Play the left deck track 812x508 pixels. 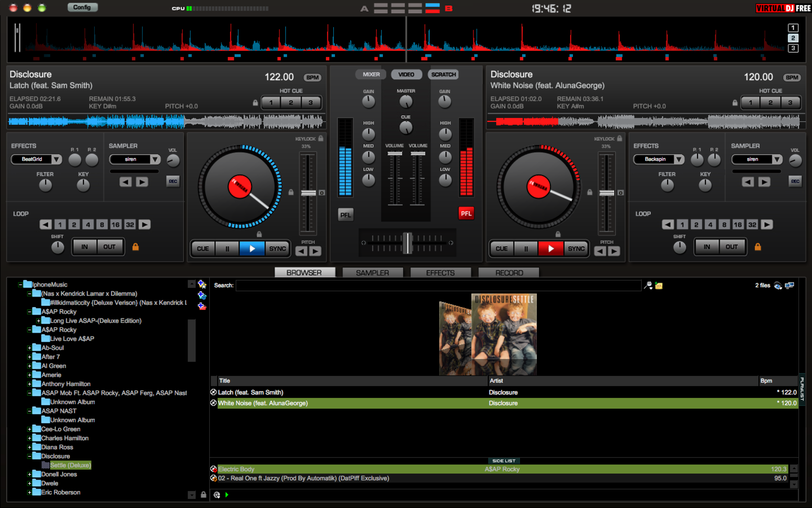pos(252,249)
